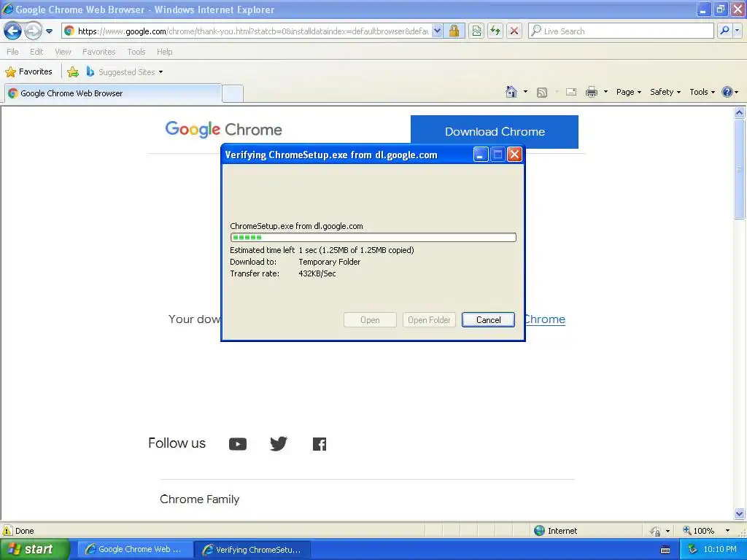Switch to Verifying ChromeSetup taskbar button
The image size is (747, 560).
[x=253, y=550]
